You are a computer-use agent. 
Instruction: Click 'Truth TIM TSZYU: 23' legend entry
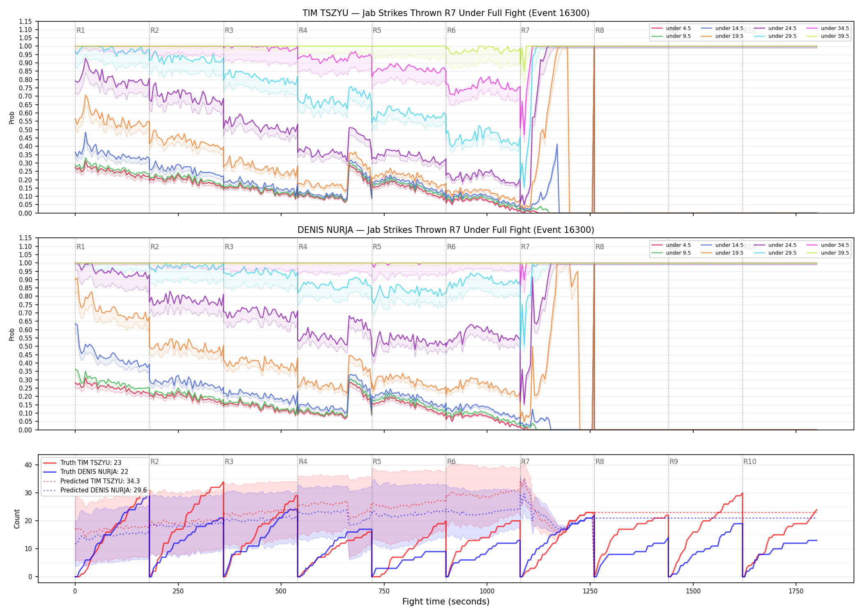point(82,463)
